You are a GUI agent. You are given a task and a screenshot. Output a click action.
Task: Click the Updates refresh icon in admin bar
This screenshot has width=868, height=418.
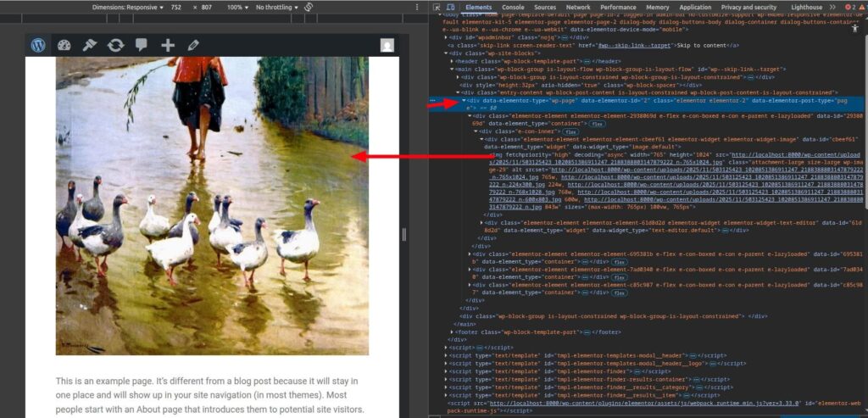(115, 46)
